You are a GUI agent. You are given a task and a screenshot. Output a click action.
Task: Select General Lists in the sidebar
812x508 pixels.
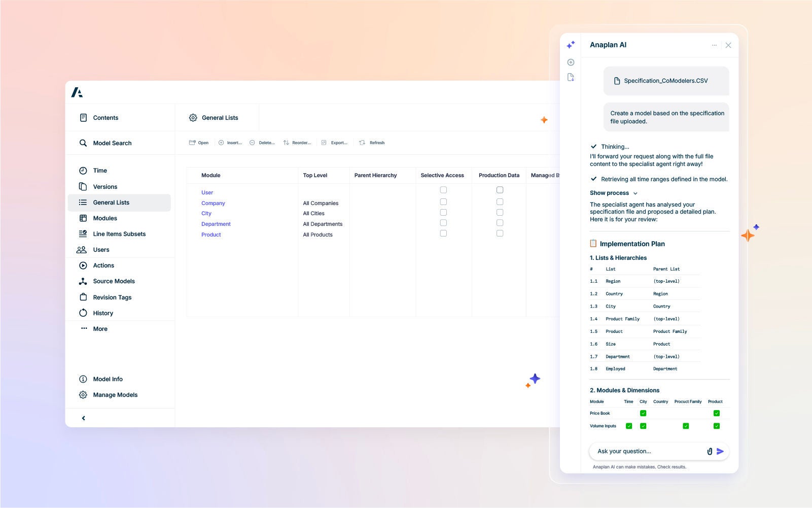click(119, 202)
